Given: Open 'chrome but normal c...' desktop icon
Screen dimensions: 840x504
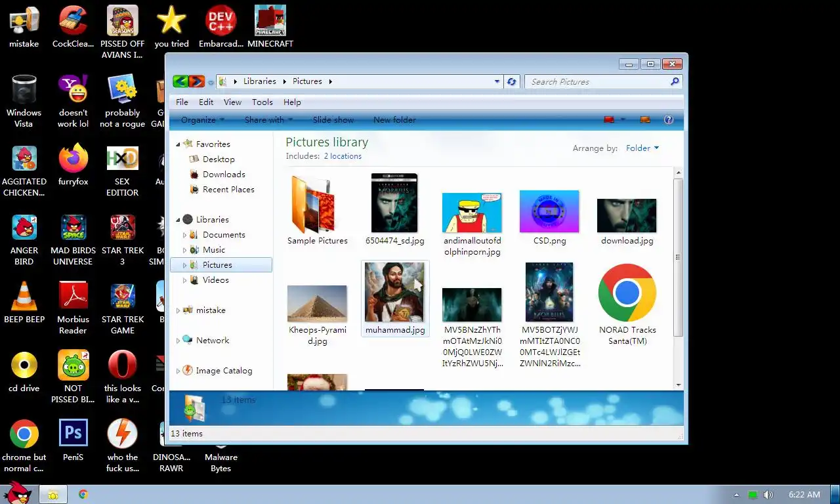Looking at the screenshot, I should click(24, 445).
